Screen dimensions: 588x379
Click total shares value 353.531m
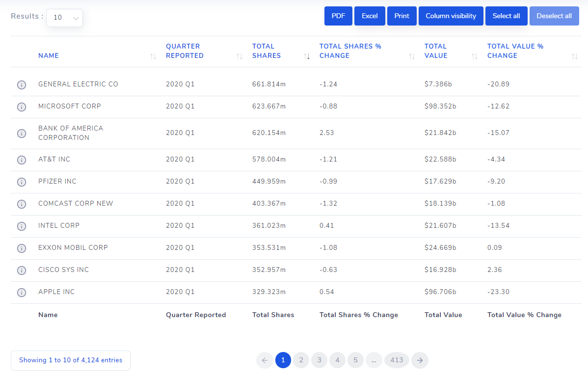tap(269, 247)
